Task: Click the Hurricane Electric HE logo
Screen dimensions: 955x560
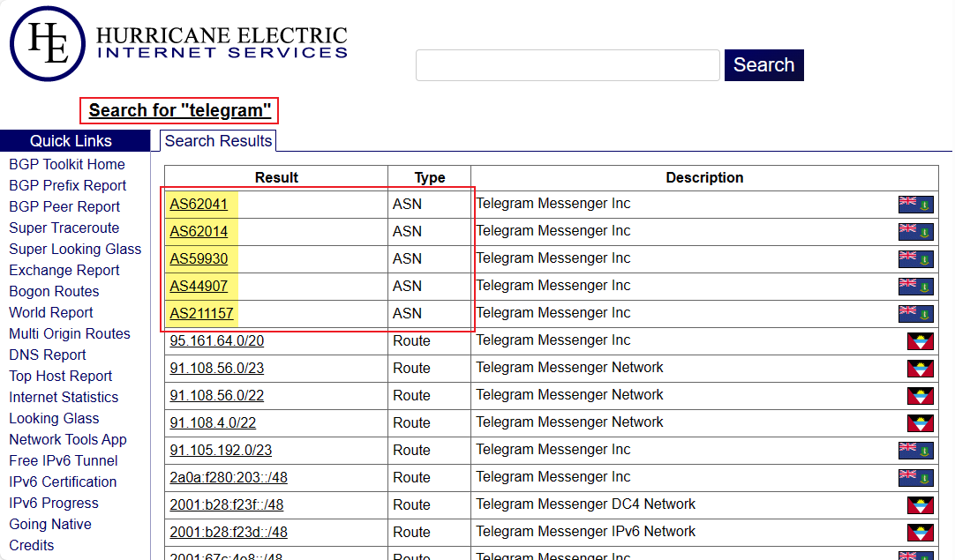Action: click(48, 44)
